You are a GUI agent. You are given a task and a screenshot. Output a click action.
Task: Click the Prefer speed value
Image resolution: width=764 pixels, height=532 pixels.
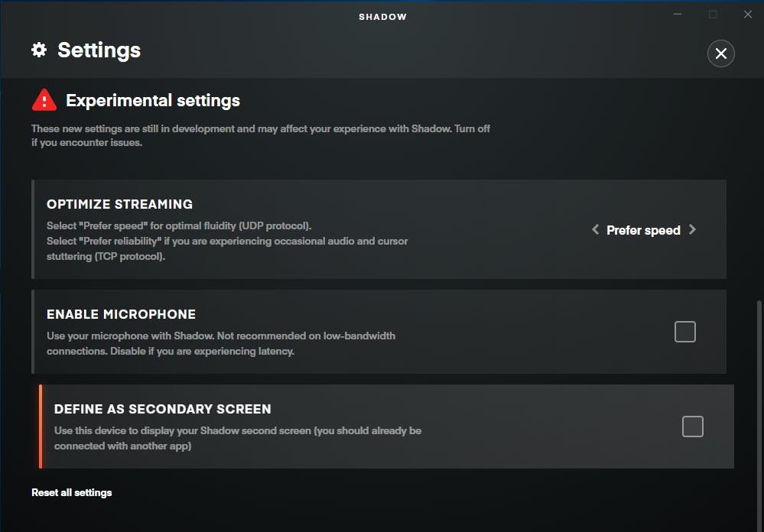[x=643, y=230]
